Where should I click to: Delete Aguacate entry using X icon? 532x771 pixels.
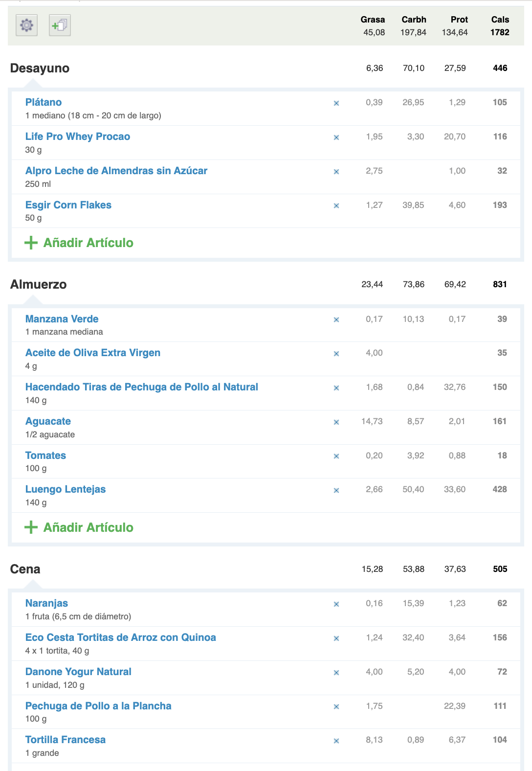tap(336, 422)
